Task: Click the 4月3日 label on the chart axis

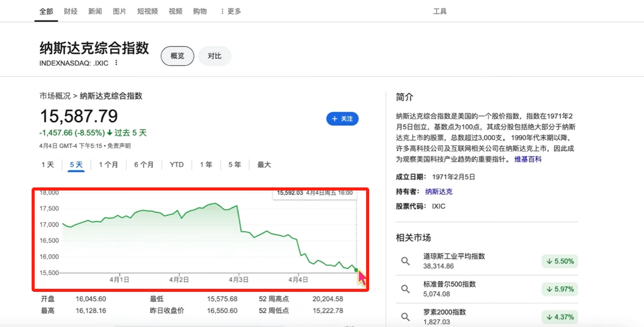Action: pyautogui.click(x=239, y=280)
